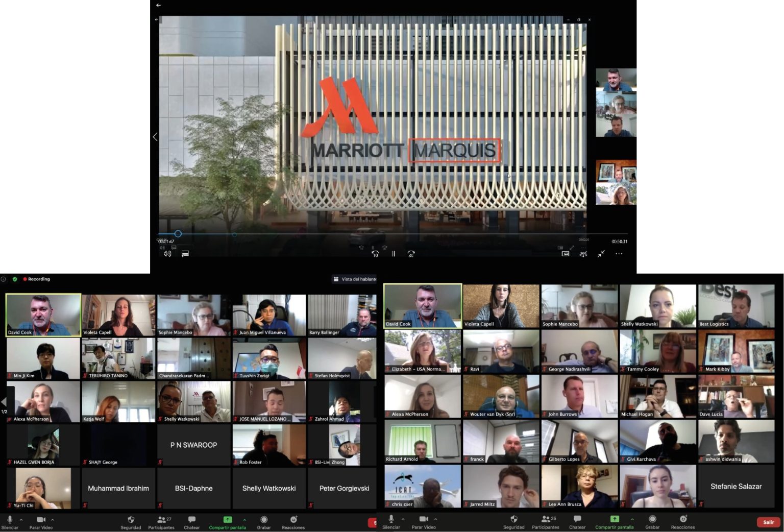Pause the Marriott Marquis video

(393, 254)
